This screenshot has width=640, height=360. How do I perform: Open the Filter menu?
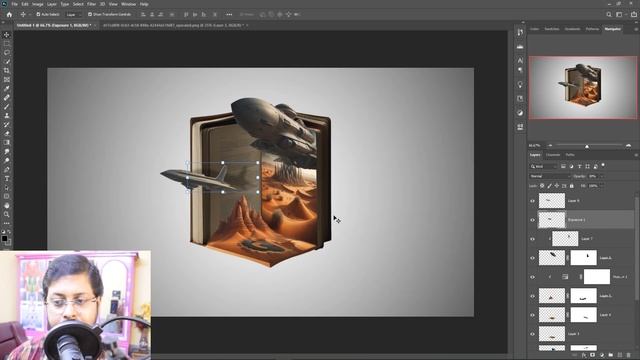click(91, 4)
